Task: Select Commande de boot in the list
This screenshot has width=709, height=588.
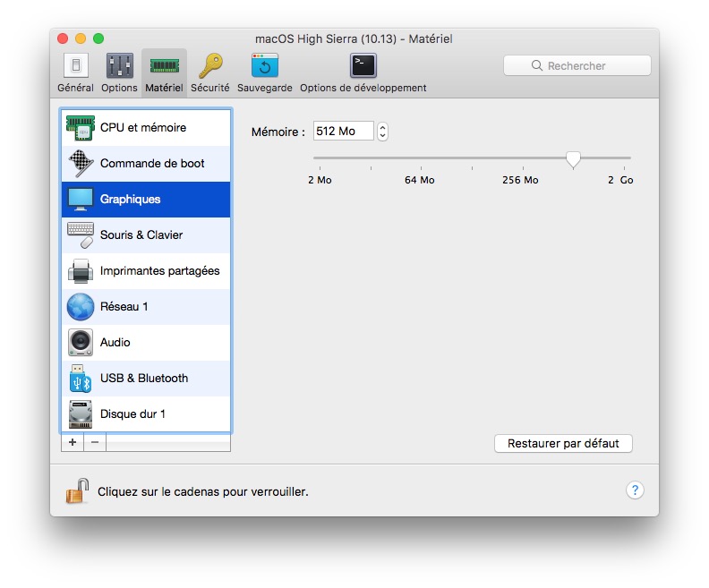Action: [146, 164]
